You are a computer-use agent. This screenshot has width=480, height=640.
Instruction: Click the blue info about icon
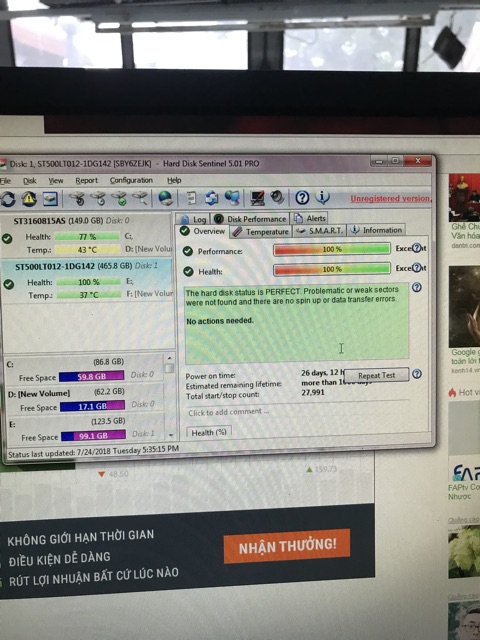click(x=322, y=197)
